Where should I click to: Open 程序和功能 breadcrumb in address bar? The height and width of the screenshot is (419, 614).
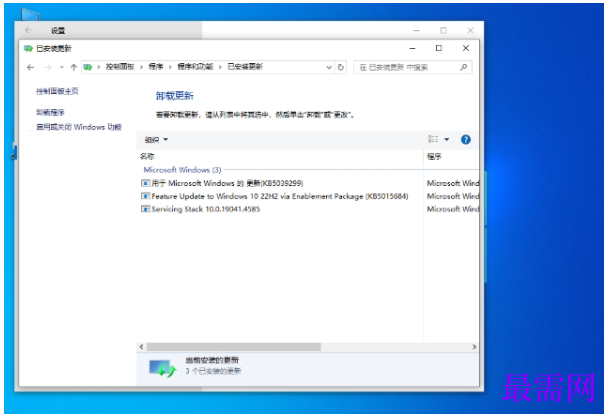point(195,67)
